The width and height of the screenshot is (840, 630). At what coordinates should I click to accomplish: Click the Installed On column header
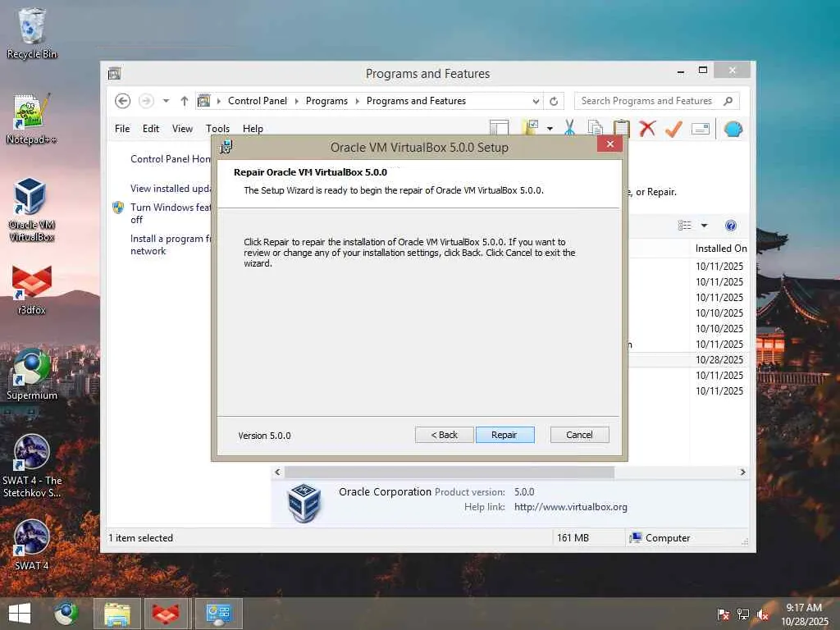[x=720, y=249]
